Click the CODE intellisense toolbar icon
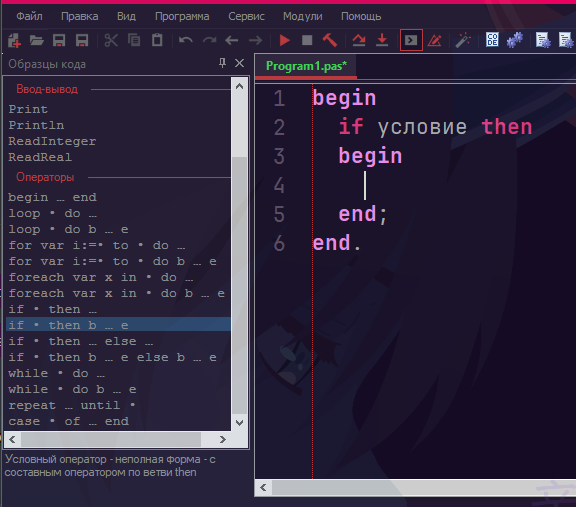 coord(492,40)
